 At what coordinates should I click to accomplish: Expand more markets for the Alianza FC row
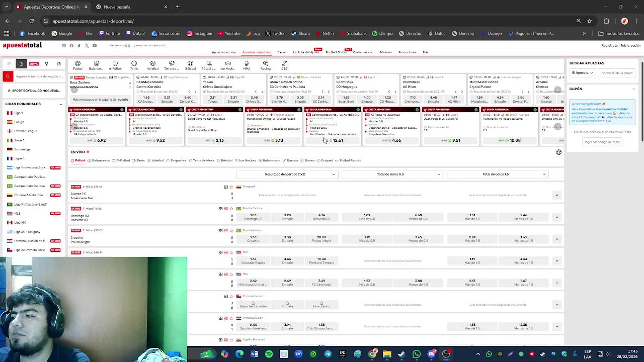coord(556,195)
